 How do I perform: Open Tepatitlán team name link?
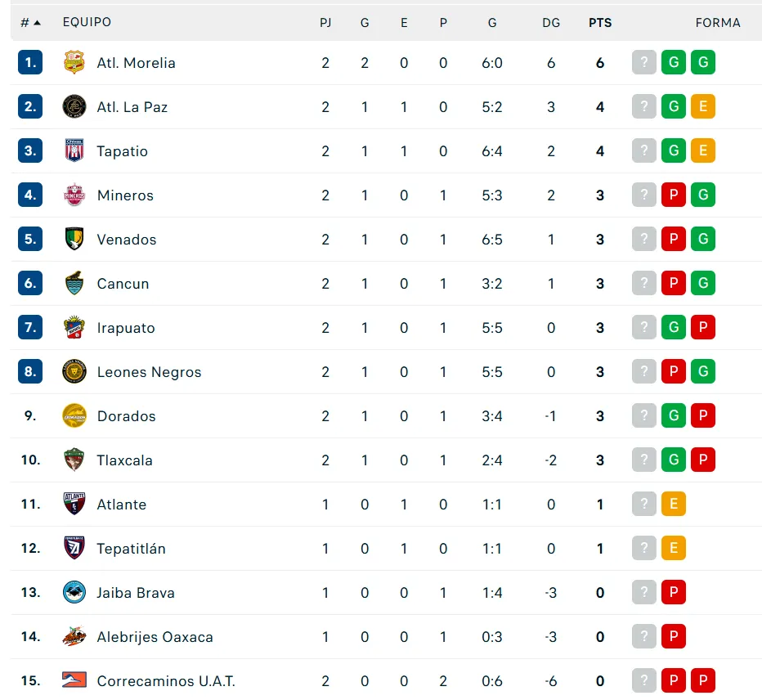click(131, 549)
